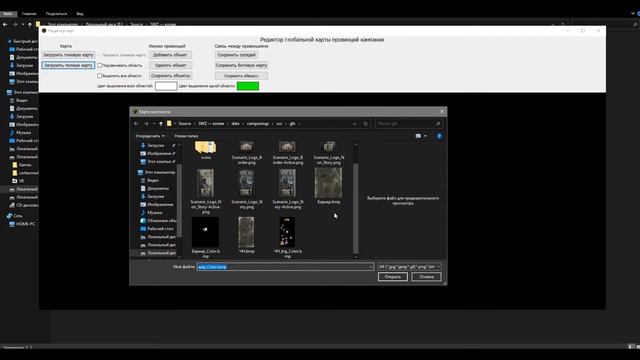Screen dimensions: 640x360
Task: Open the Файл tab in Explorer
Action: pos(8,13)
